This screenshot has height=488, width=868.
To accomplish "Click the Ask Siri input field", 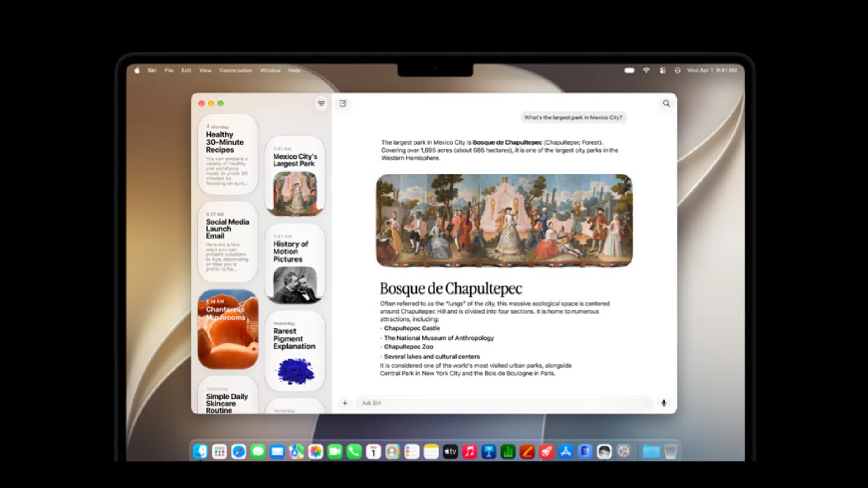I will click(505, 403).
